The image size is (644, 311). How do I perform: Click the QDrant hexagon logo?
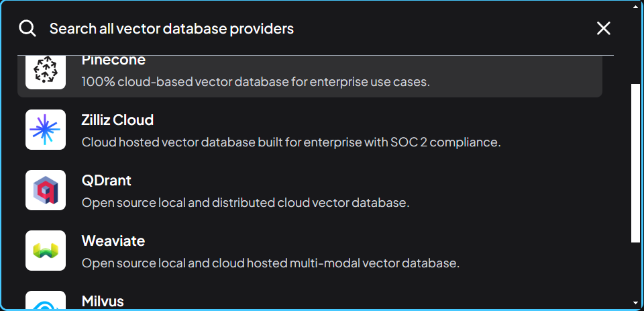click(46, 190)
